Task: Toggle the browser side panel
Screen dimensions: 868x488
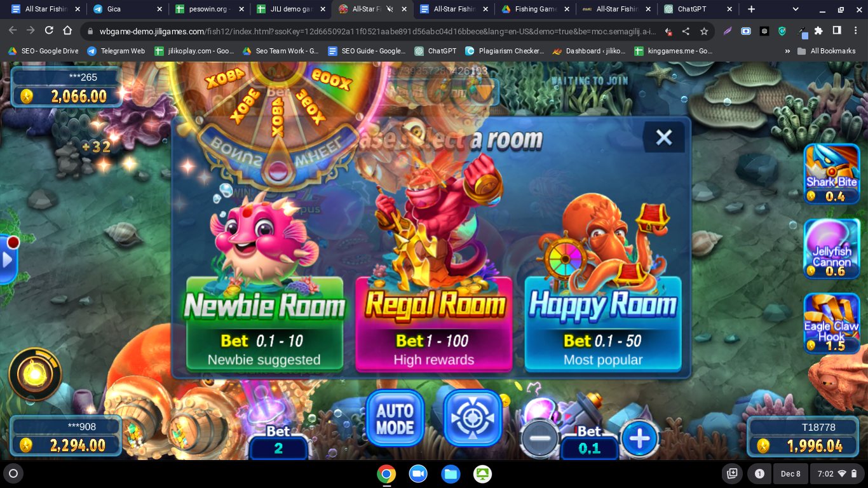Action: click(x=837, y=31)
